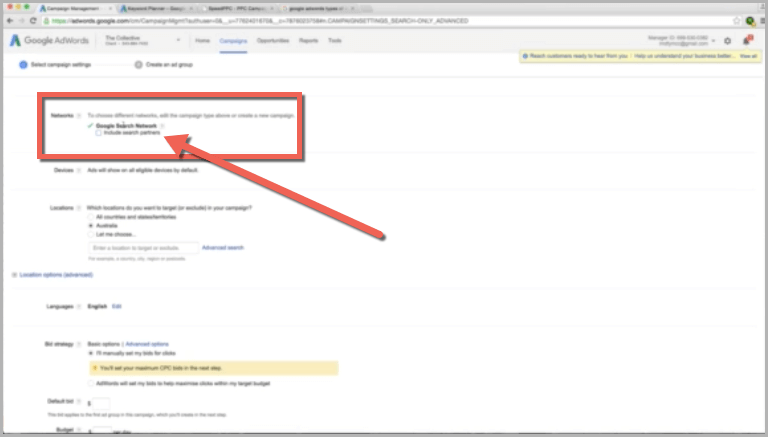
Task: Click the Create an ad group step
Action: [x=164, y=65]
